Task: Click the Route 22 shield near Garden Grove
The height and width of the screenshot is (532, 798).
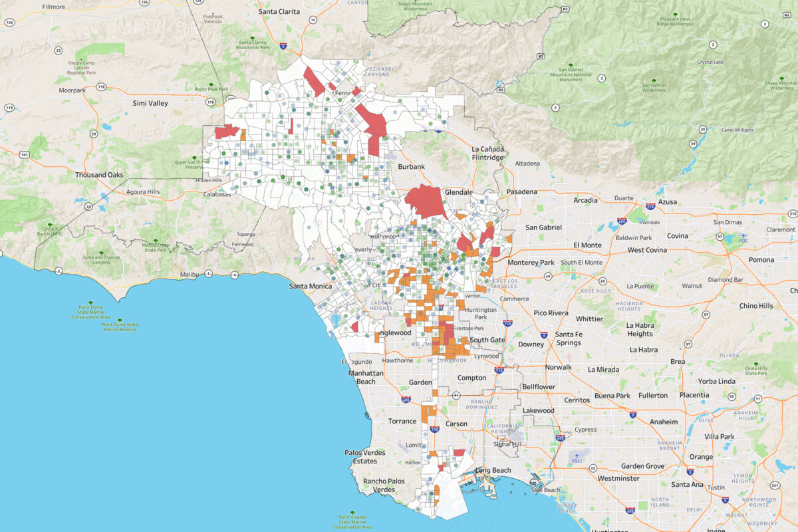Action: (x=593, y=468)
